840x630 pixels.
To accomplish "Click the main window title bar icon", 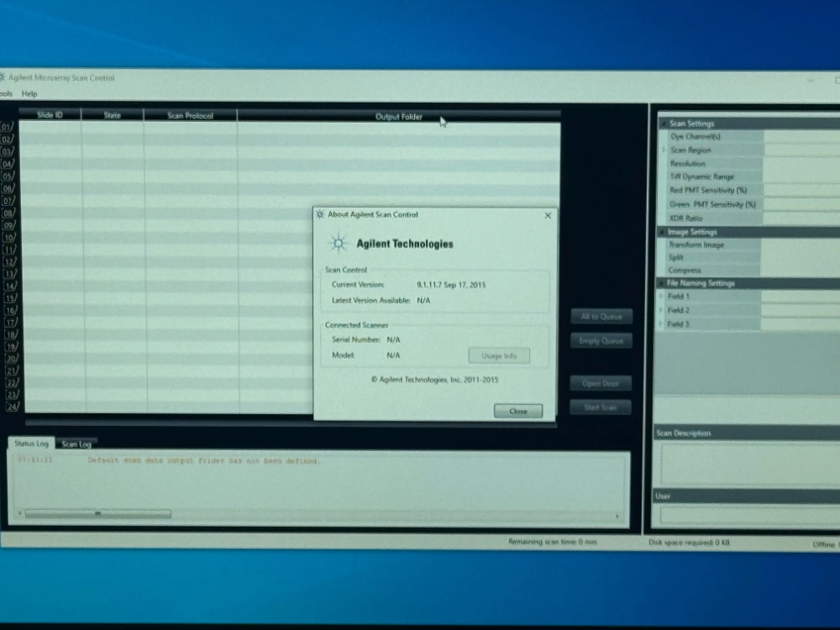I will [x=3, y=78].
